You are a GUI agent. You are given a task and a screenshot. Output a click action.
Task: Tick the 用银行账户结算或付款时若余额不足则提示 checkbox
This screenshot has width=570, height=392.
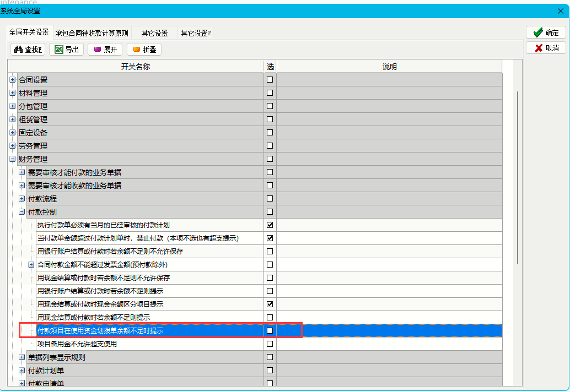pos(270,291)
